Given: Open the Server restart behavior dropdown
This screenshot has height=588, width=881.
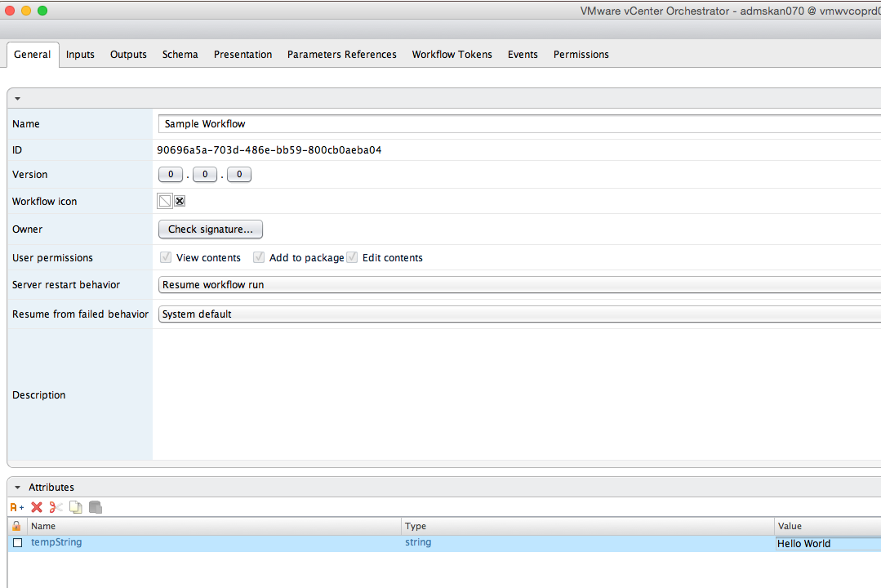Looking at the screenshot, I should (x=518, y=285).
